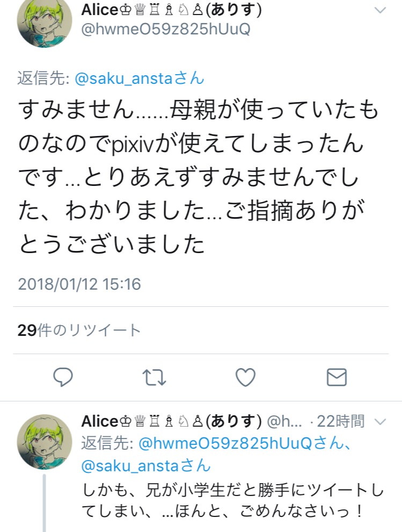Open the 22時間 timestamp on reply

[x=340, y=421]
